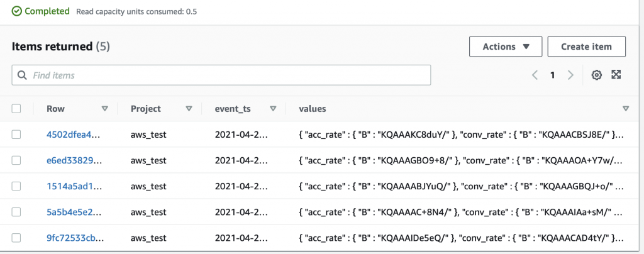Go to previous page arrow
This screenshot has width=644, height=254.
[535, 75]
